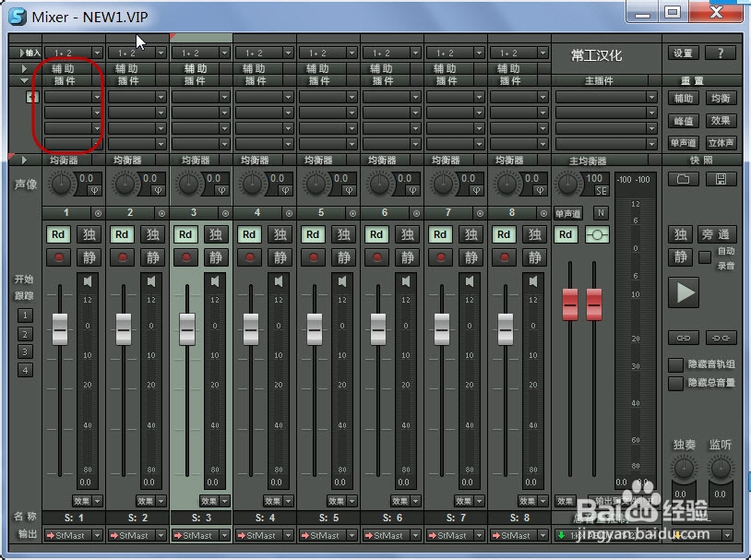The height and width of the screenshot is (560, 751).
Task: Click the play button
Action: pyautogui.click(x=684, y=292)
